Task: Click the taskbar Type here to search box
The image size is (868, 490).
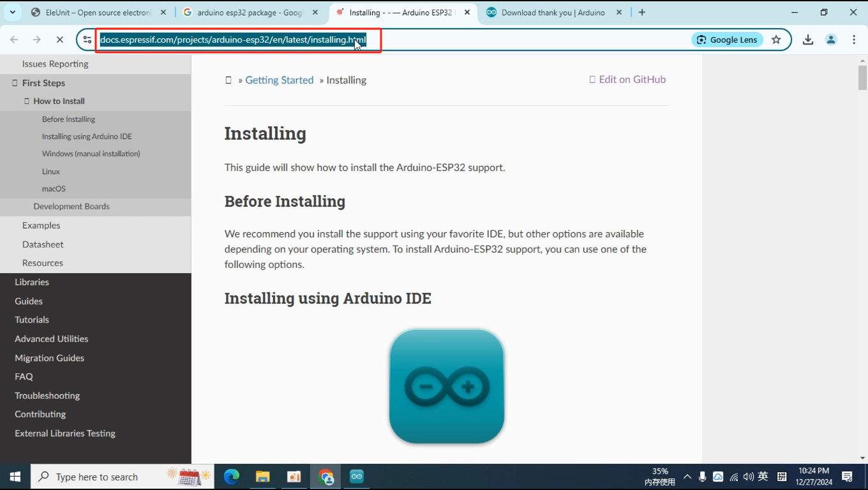Action: [122, 477]
